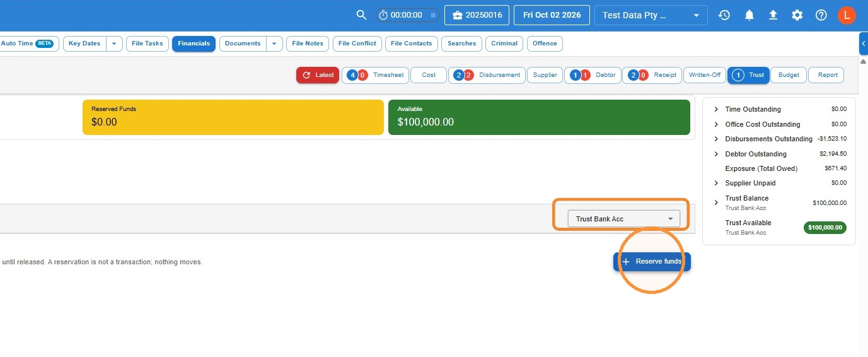This screenshot has height=357, width=868.
Task: Select the Trust financial tab
Action: (x=748, y=75)
